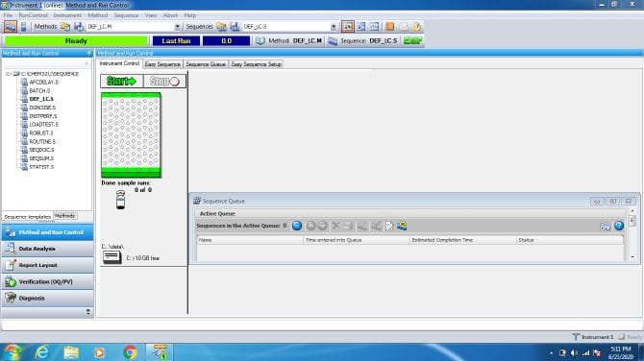Toggle the sampling diagram view button
644x361 pixels.
point(347,27)
